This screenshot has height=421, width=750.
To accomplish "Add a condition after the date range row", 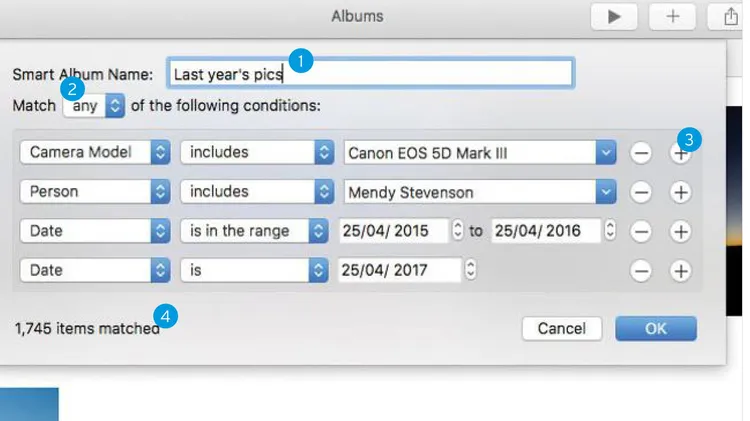I will tap(680, 231).
